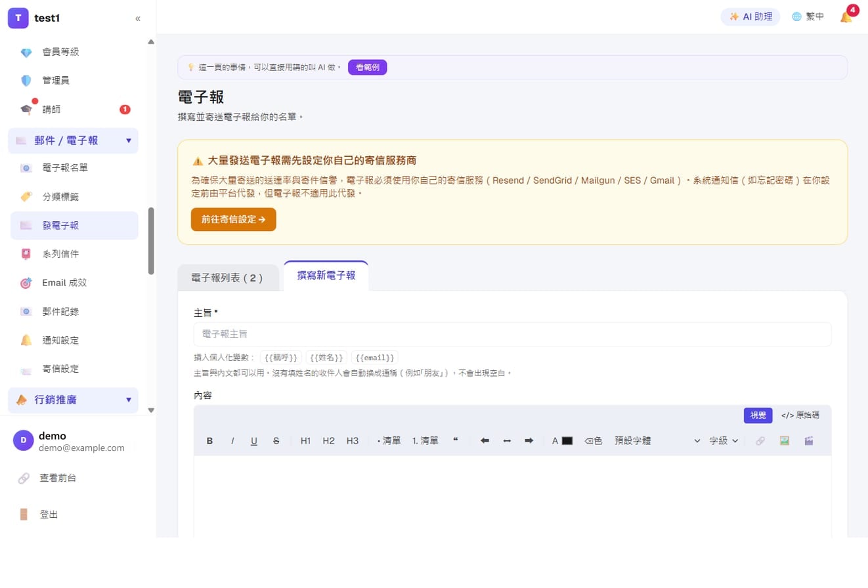Collapse the 郵件 / 電子報 section
Image resolution: width=868 pixels, height=588 pixels.
(x=73, y=140)
